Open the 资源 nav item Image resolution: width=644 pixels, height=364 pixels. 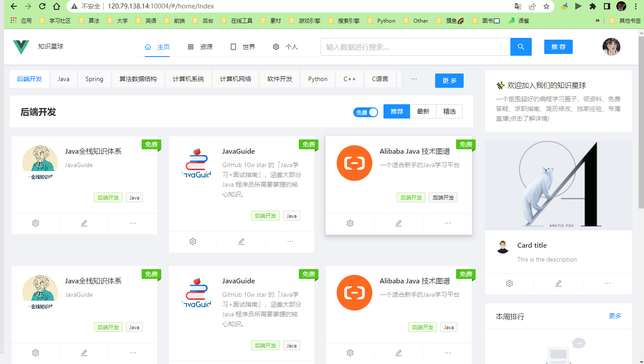tap(200, 47)
